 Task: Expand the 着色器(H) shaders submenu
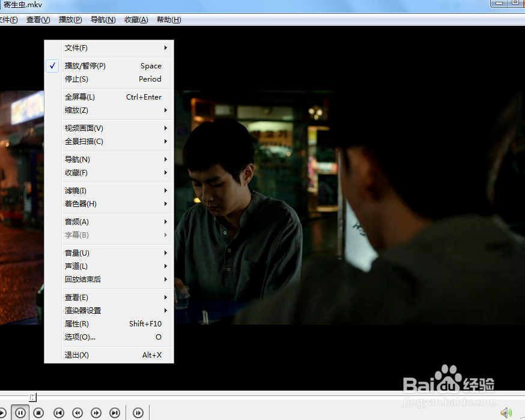[109, 204]
